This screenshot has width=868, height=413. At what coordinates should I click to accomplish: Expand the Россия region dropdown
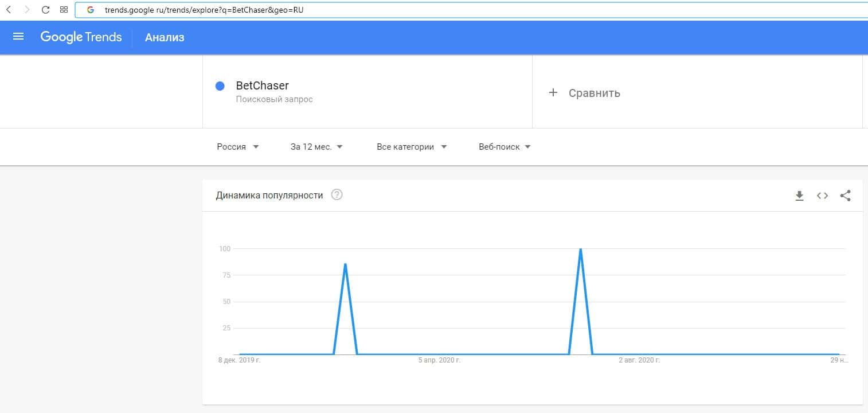click(238, 147)
